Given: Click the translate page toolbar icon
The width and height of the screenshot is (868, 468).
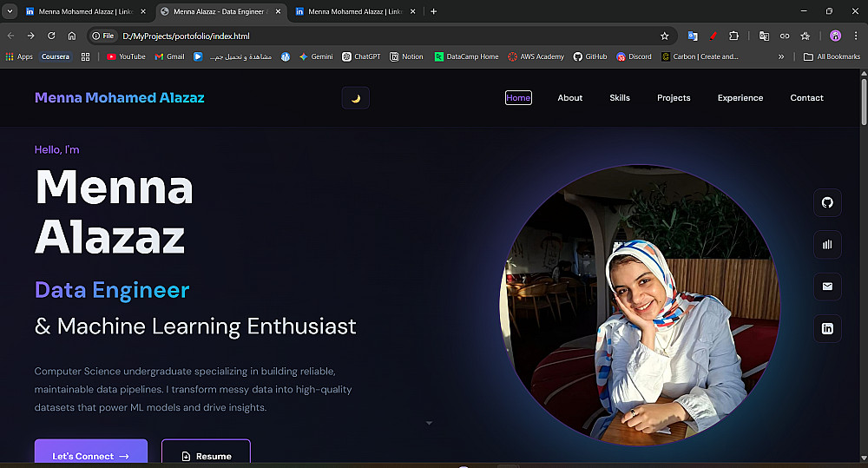Looking at the screenshot, I should point(764,36).
